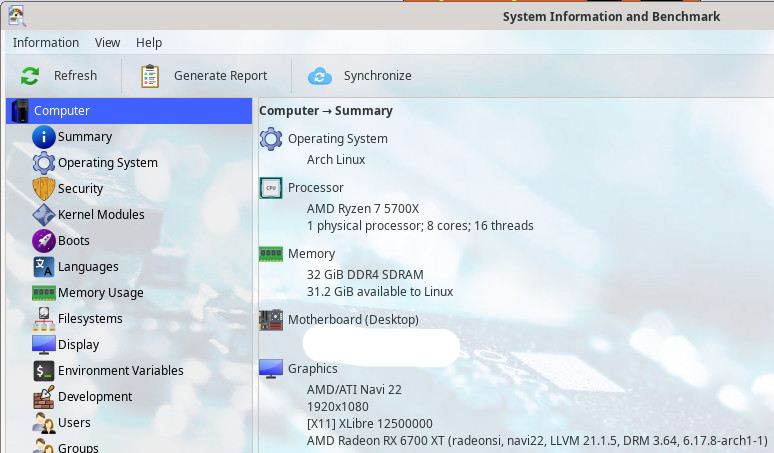Open the Help menu
774x453 pixels.
149,43
